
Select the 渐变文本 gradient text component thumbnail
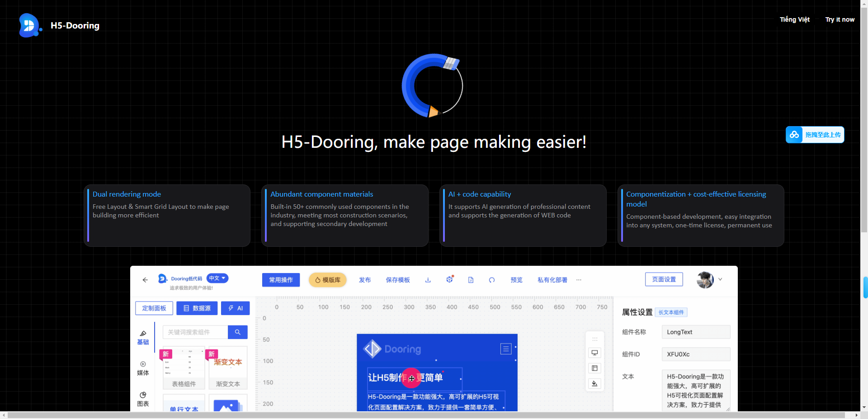[x=228, y=368]
